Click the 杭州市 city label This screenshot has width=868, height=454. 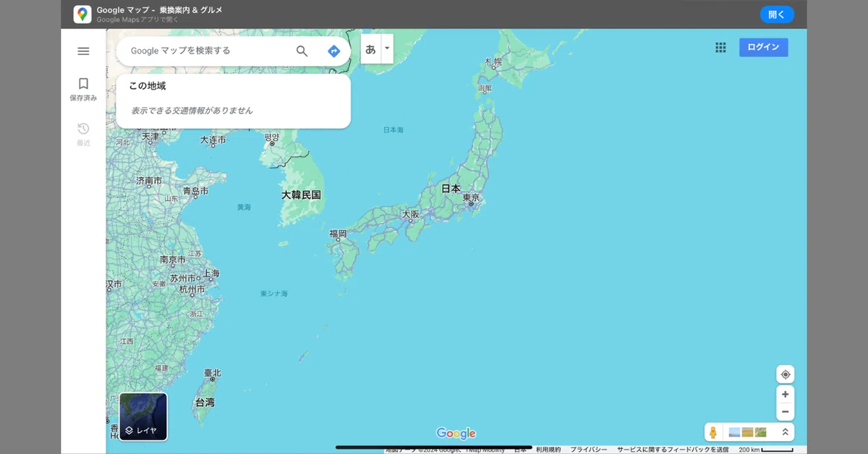click(x=192, y=289)
